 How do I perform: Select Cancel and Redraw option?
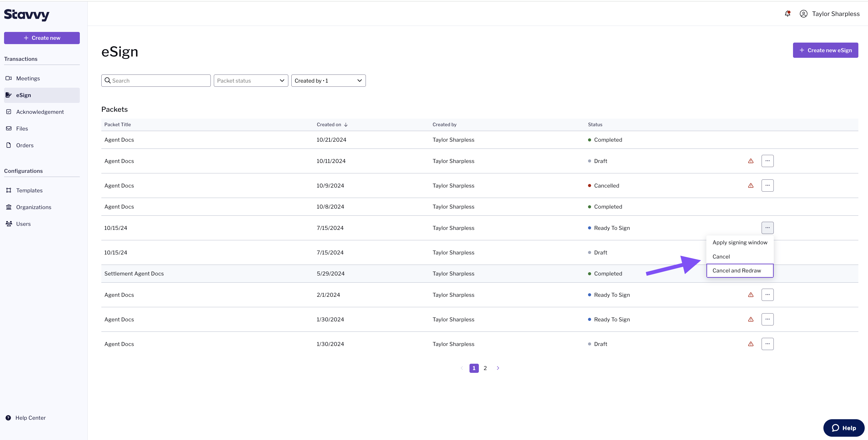(x=740, y=271)
